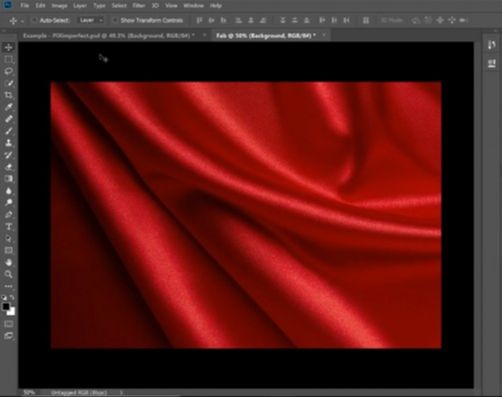Screen dimensions: 502x397
Task: Select the Rectangular Marquee tool
Action: click(x=9, y=60)
